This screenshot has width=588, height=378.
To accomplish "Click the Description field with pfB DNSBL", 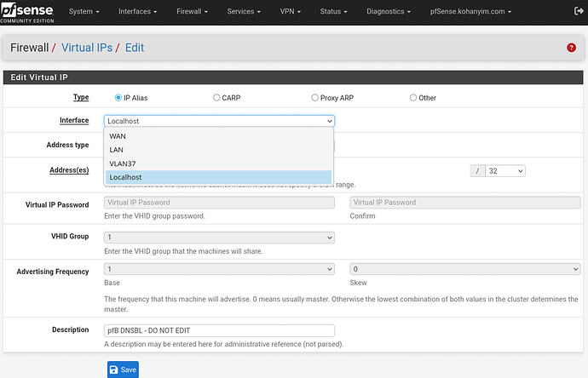I will [219, 330].
